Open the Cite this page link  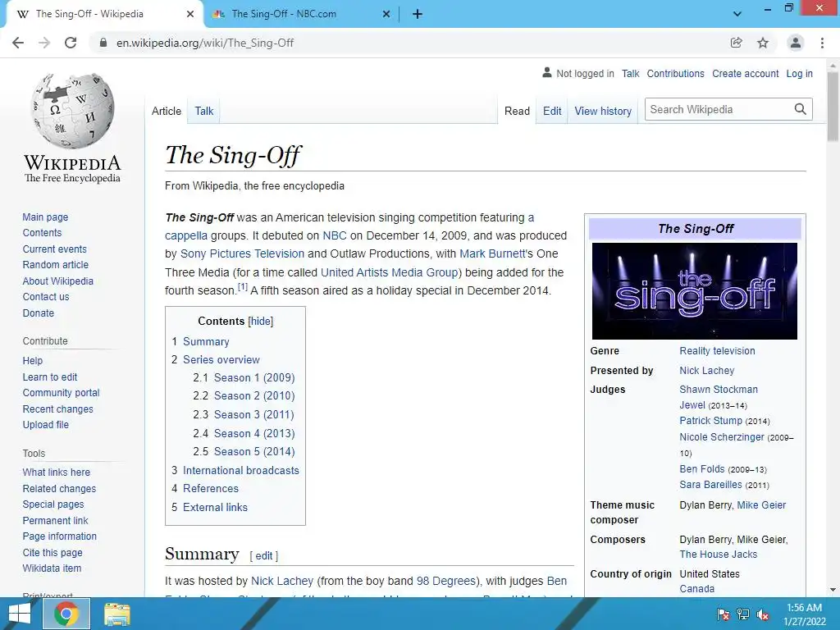coord(52,552)
